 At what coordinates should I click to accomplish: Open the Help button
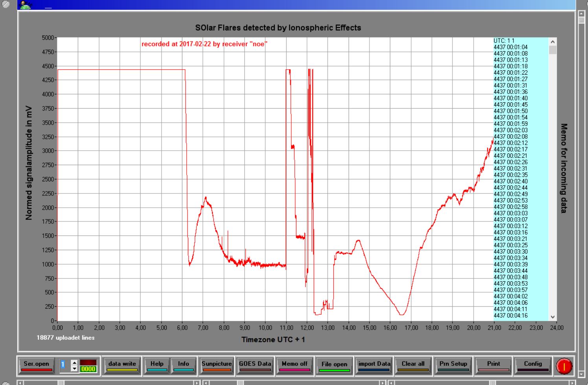tap(157, 365)
